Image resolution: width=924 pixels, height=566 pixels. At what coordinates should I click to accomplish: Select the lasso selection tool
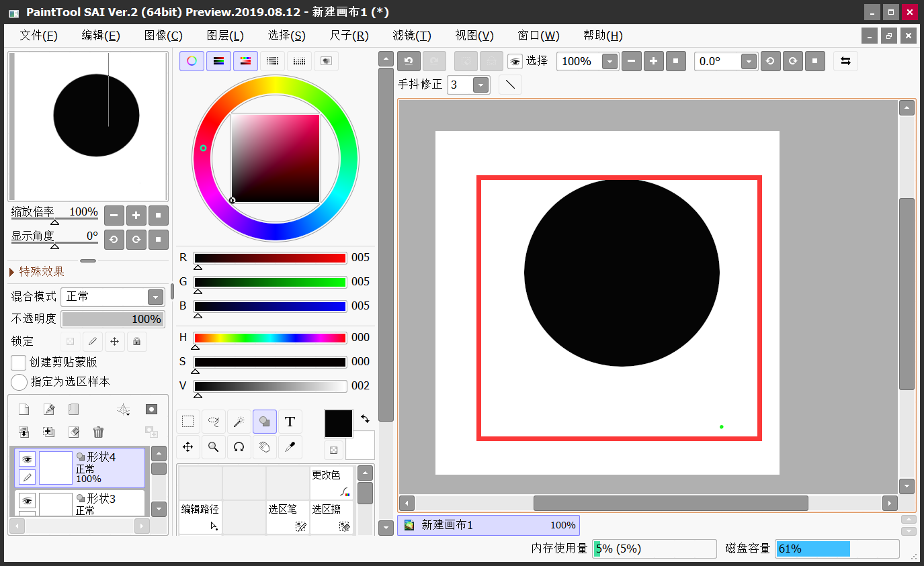point(214,422)
